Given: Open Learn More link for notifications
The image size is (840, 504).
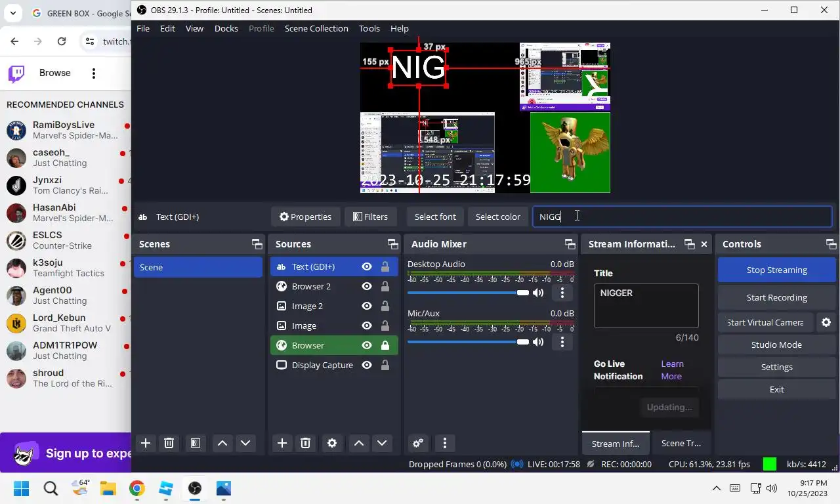Looking at the screenshot, I should point(672,370).
